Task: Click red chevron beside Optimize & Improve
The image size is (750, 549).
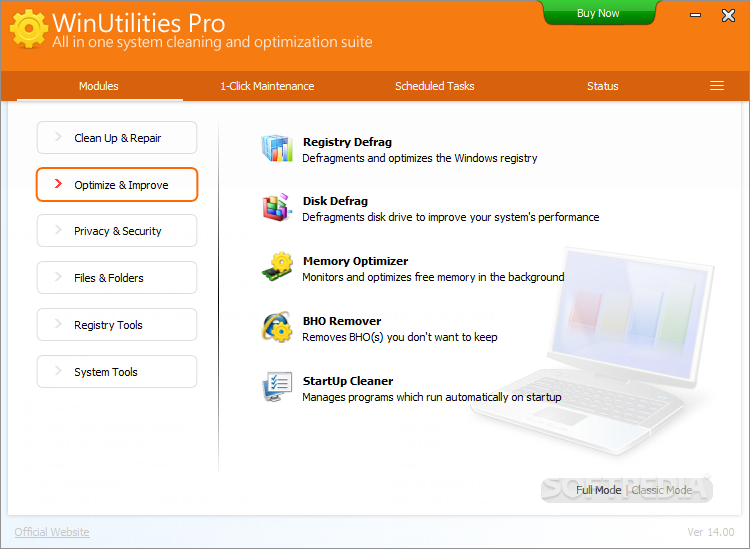Action: pos(58,184)
